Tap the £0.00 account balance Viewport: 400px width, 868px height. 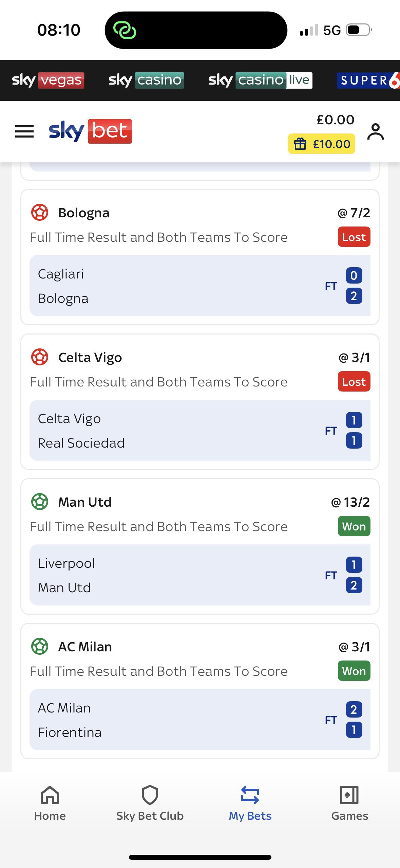point(335,120)
